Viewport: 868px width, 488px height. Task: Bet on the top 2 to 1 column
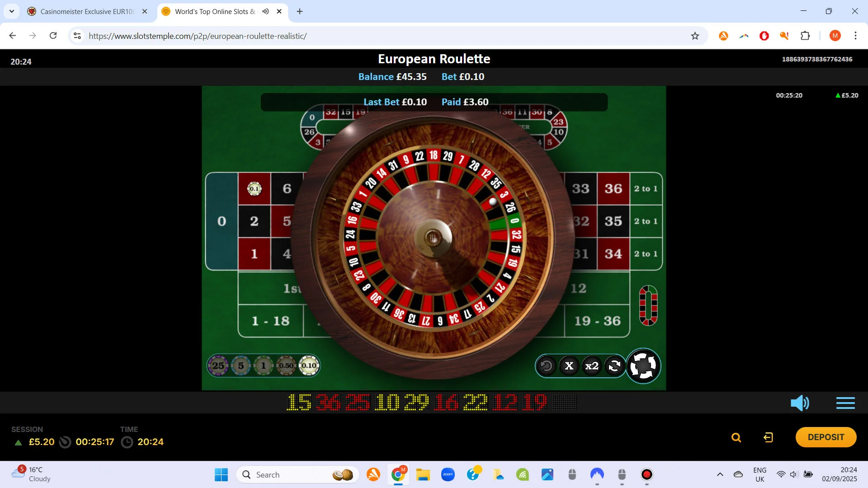[x=646, y=188]
